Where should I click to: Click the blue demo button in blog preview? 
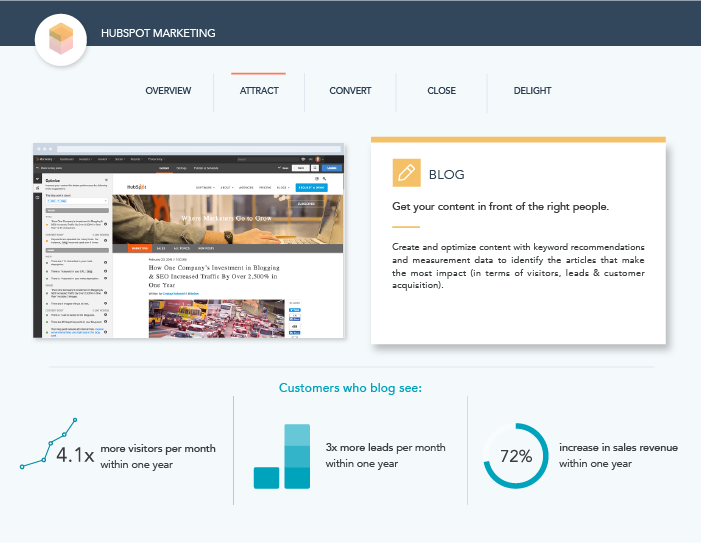[x=312, y=187]
